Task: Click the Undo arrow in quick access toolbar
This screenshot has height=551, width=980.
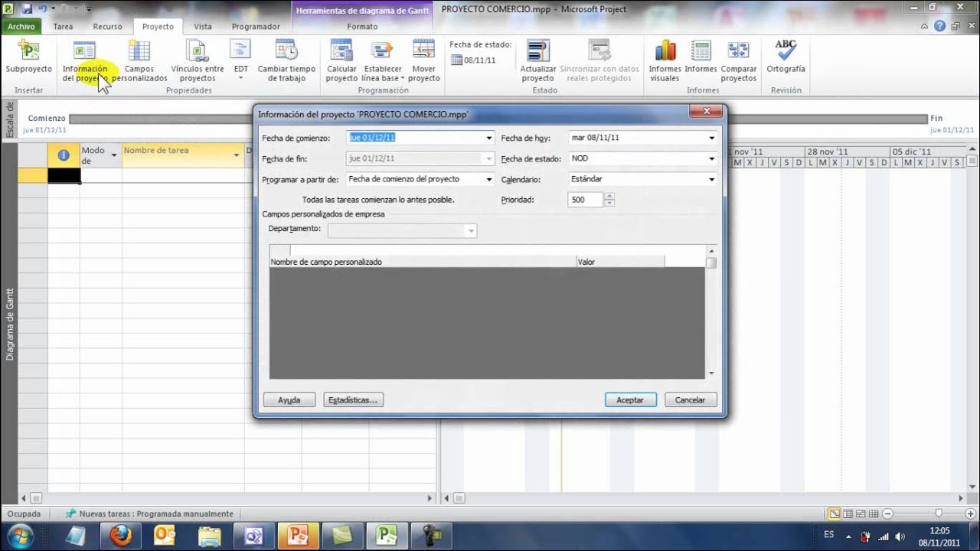Action: 42,9
